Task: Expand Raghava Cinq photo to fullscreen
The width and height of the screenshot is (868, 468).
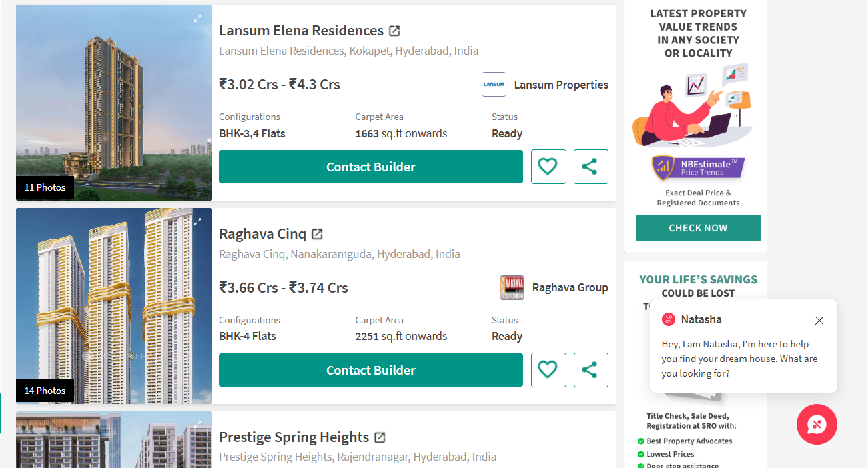Action: coord(197,222)
